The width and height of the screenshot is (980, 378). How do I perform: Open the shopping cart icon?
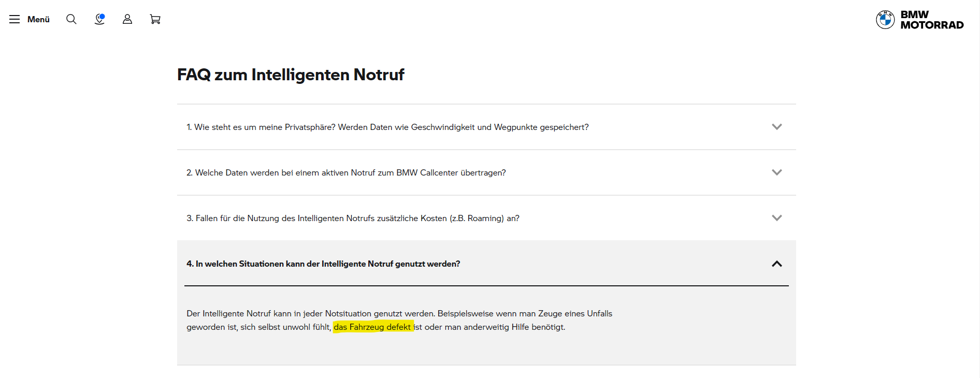click(155, 19)
